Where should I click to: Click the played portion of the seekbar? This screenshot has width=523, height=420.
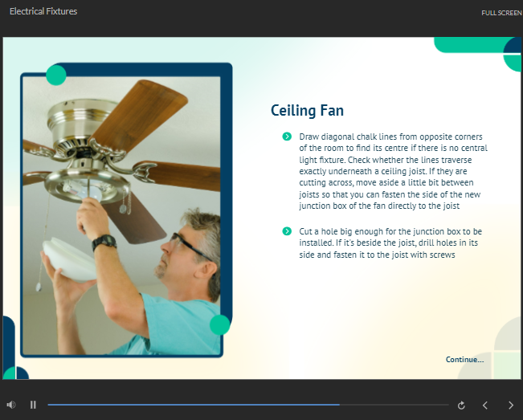pos(193,405)
